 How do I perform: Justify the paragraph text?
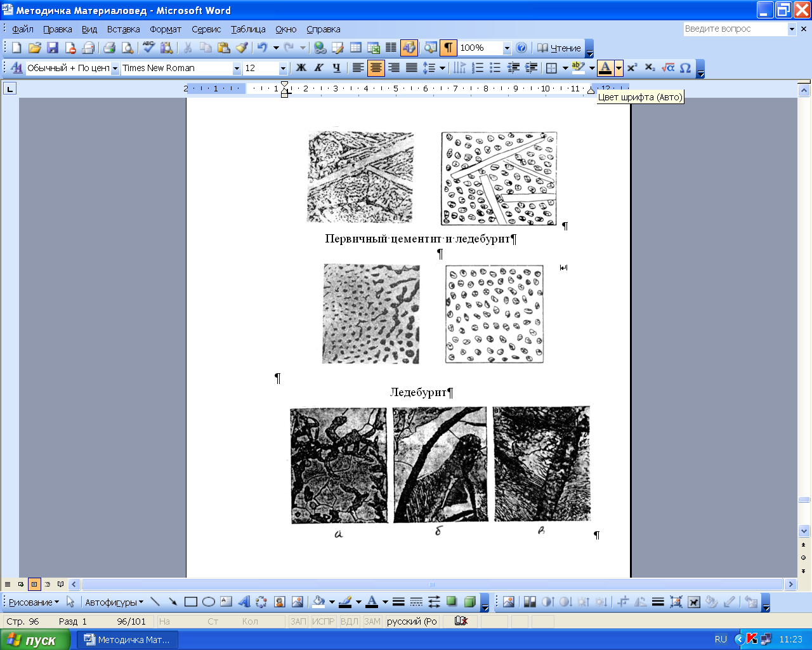[x=412, y=68]
